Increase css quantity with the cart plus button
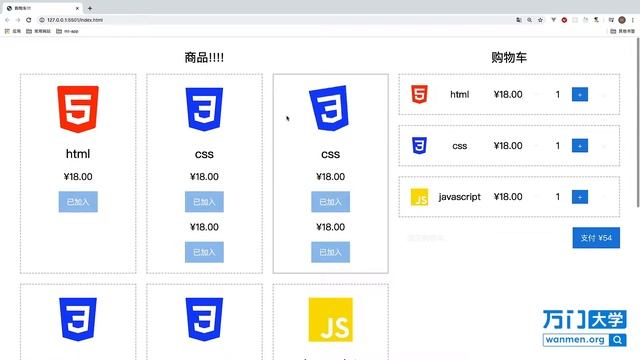Screen dimensions: 640x360 580,146
